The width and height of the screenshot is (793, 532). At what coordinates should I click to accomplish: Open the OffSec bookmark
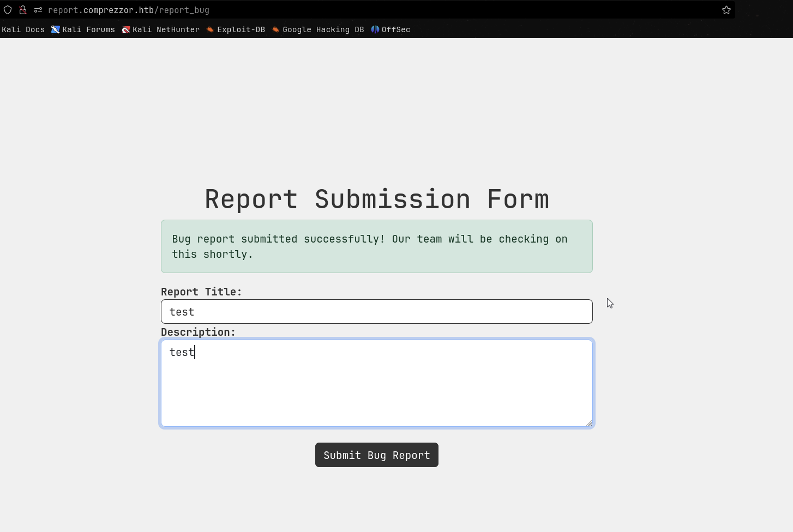tap(391, 29)
